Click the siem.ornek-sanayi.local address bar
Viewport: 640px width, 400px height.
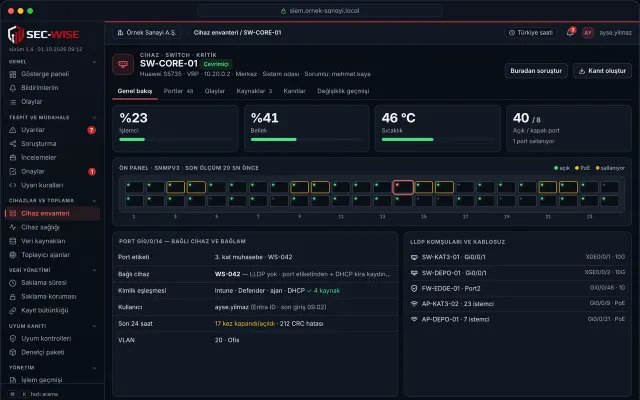point(320,11)
